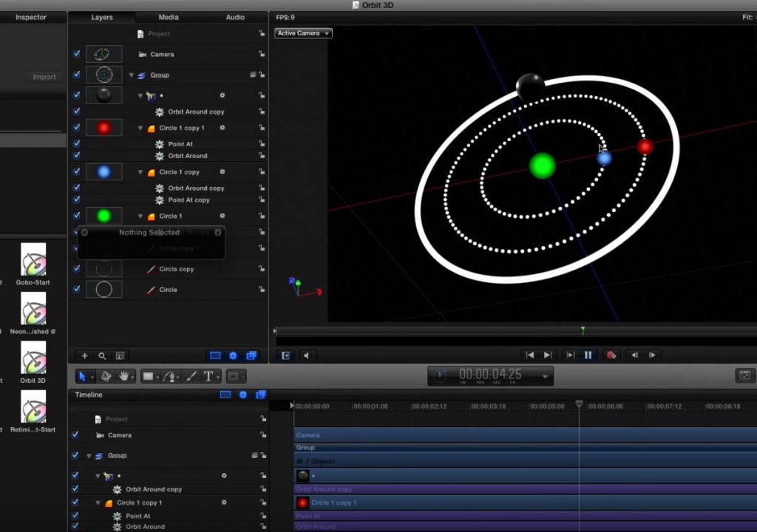The image size is (757, 532).
Task: Uncheck the bottom Circle layer
Action: coord(77,289)
